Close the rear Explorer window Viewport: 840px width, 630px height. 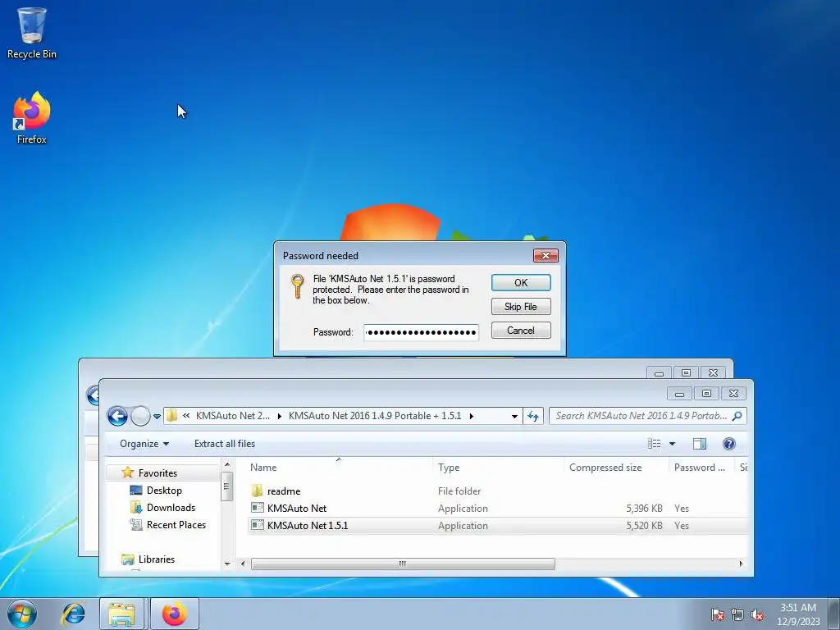coord(713,373)
